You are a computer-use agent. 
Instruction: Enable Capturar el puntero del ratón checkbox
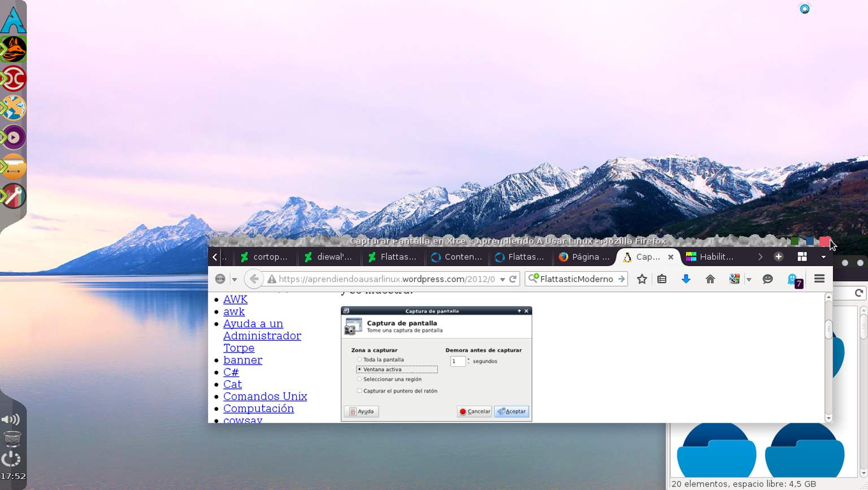(359, 391)
